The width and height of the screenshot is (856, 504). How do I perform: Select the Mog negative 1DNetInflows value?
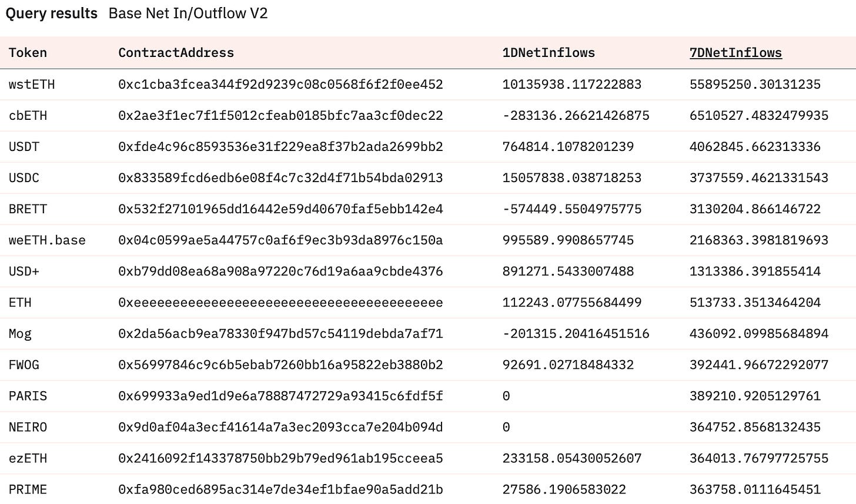(576, 334)
